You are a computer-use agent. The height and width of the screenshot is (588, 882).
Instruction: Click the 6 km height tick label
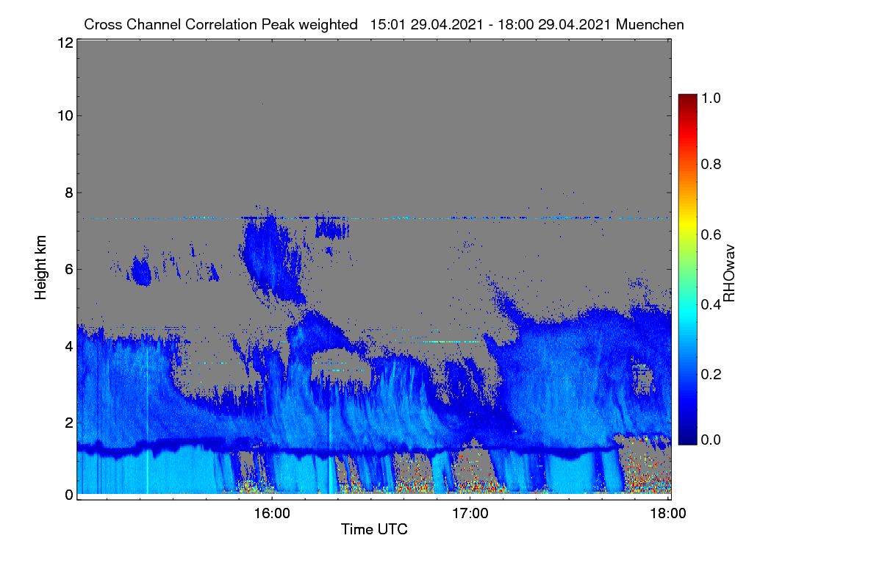tap(68, 269)
